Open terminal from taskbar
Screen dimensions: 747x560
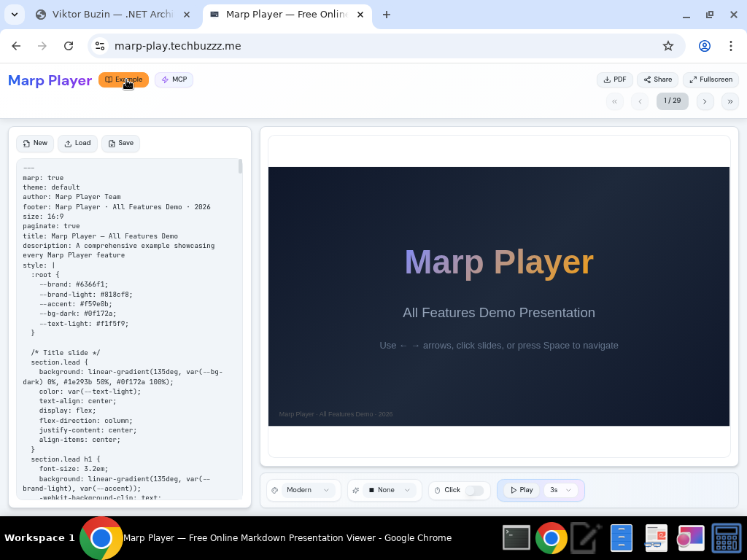click(x=516, y=538)
